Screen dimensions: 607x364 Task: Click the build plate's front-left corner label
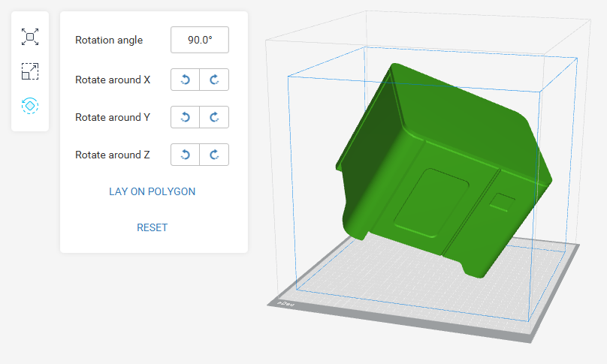(x=285, y=302)
